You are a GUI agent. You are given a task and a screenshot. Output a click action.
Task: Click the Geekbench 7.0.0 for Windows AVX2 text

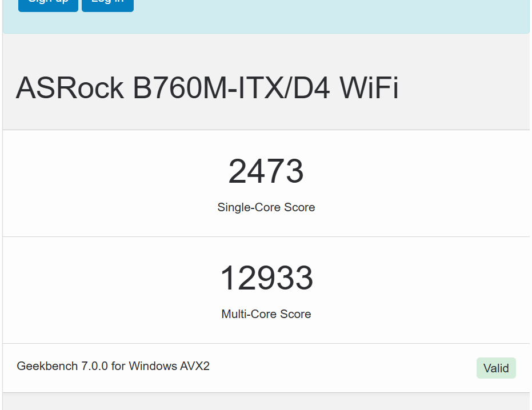point(113,366)
